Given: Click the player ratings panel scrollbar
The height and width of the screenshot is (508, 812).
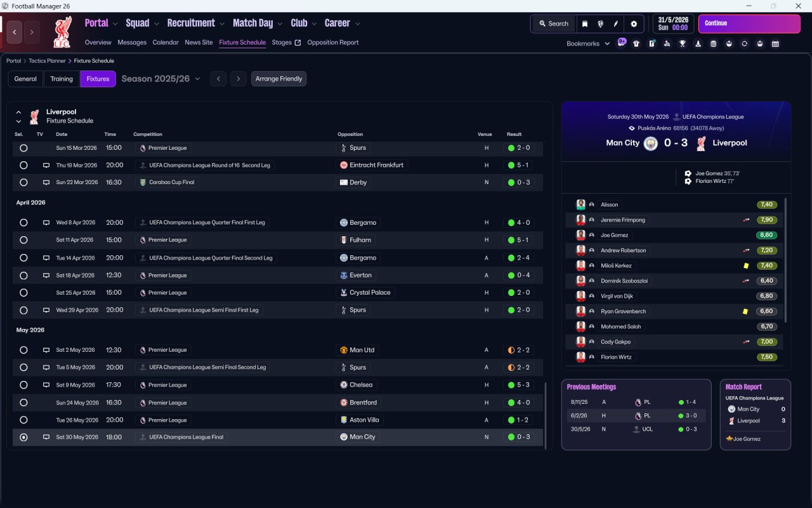Looking at the screenshot, I should click(785, 260).
